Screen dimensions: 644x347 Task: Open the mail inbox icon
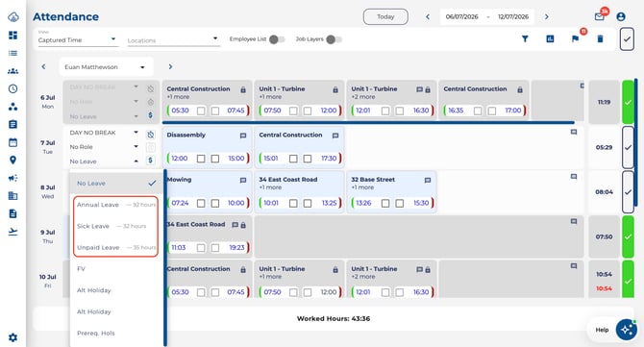coord(599,17)
